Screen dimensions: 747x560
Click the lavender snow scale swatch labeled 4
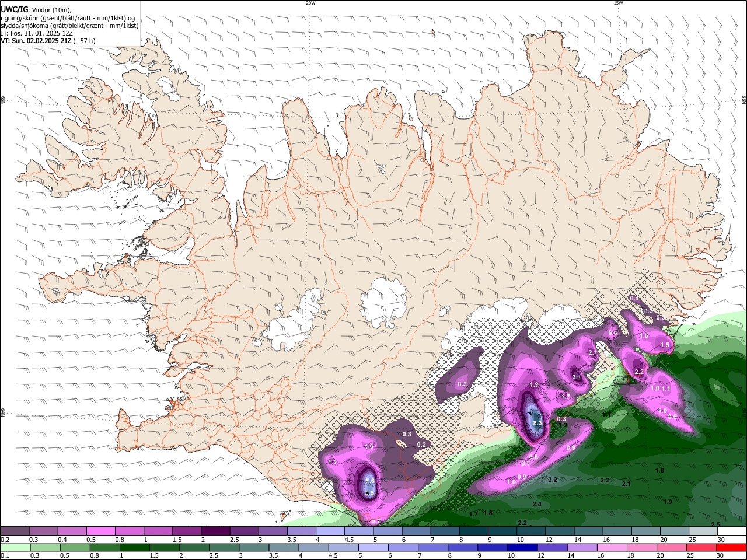click(x=330, y=531)
